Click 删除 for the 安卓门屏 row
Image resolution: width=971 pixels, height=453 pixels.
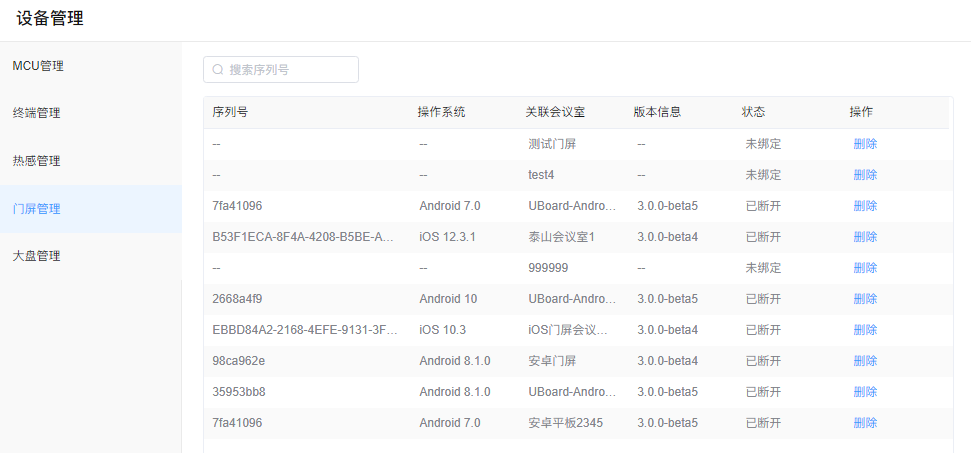tap(865, 361)
